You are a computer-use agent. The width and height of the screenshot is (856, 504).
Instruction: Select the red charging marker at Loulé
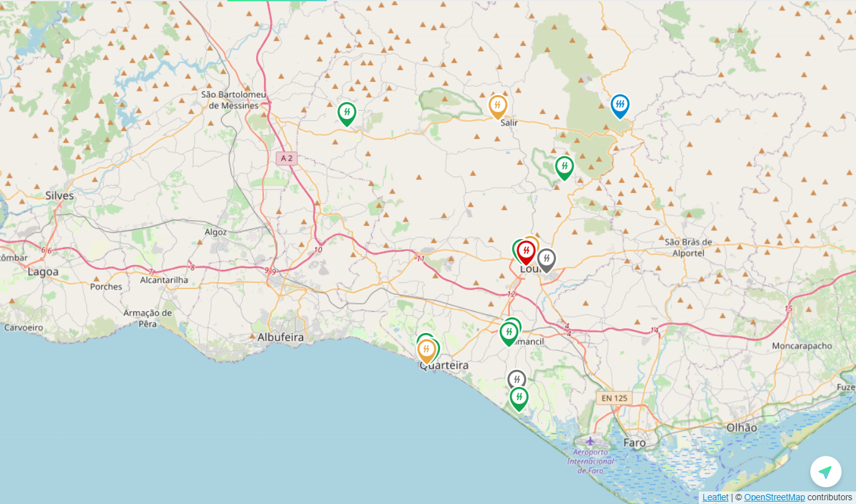coord(526,252)
